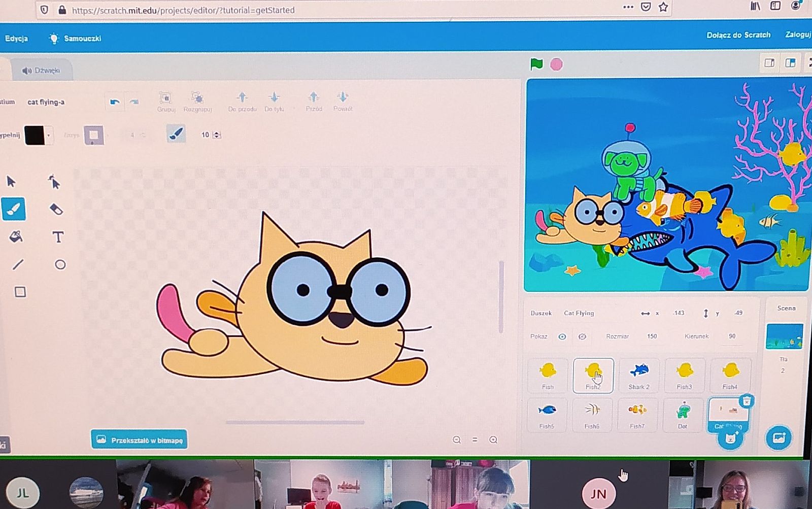Show sprite using the eye icon
The image size is (812, 509).
[562, 336]
